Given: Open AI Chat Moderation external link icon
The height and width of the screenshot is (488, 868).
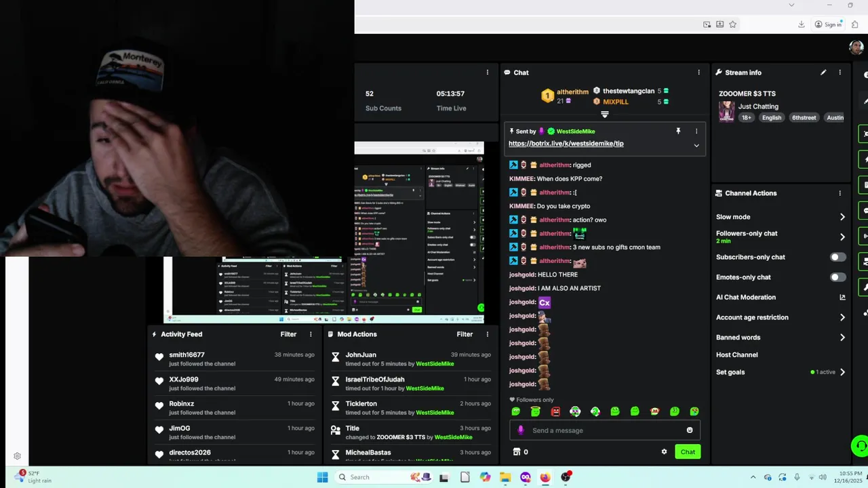Looking at the screenshot, I should 842,298.
